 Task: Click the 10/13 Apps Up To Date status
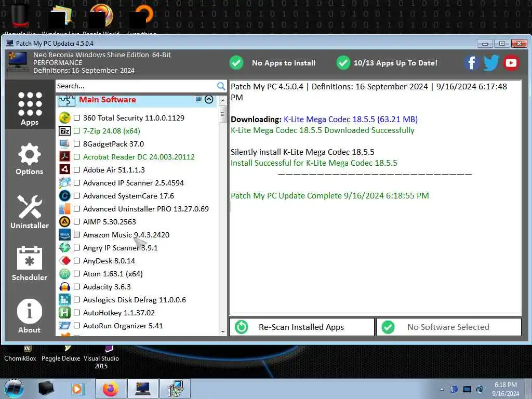click(x=387, y=63)
